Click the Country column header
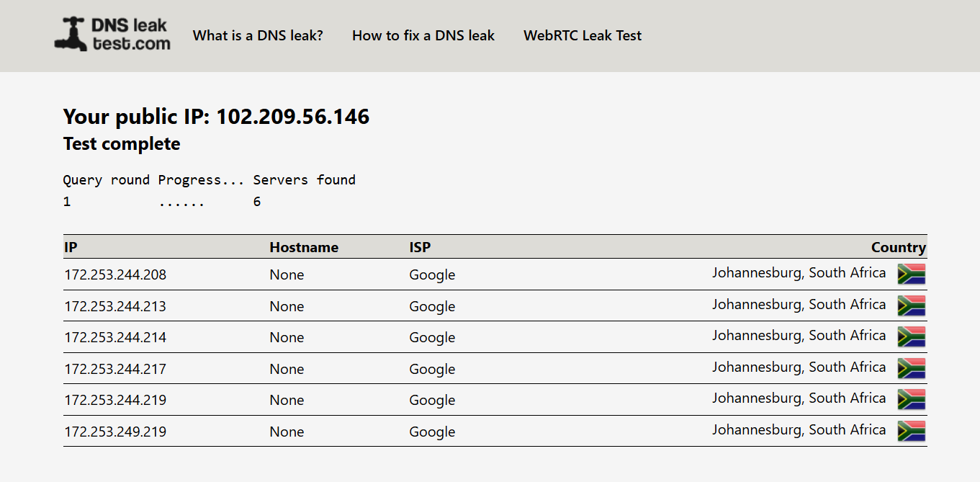980x482 pixels. (898, 247)
